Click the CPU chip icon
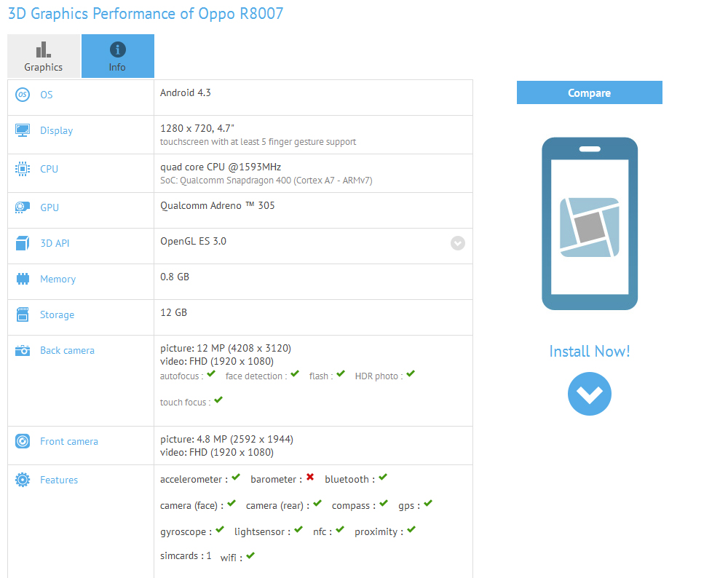This screenshot has height=578, width=728. pyautogui.click(x=23, y=169)
